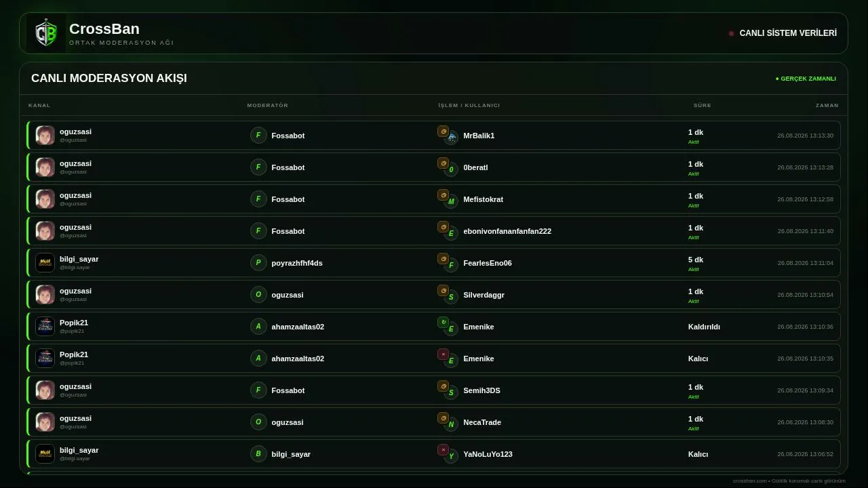Image resolution: width=868 pixels, height=488 pixels.
Task: Open the user Mefistokrat
Action: pyautogui.click(x=484, y=199)
